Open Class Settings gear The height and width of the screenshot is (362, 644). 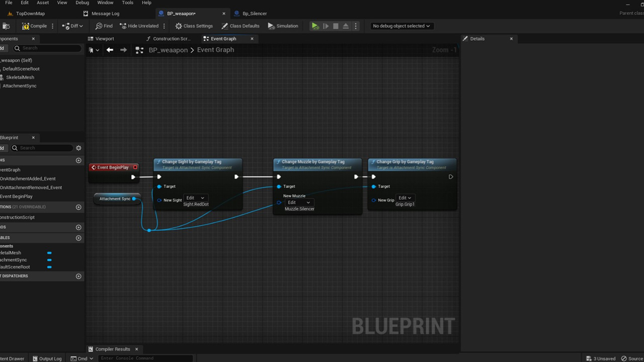(194, 26)
